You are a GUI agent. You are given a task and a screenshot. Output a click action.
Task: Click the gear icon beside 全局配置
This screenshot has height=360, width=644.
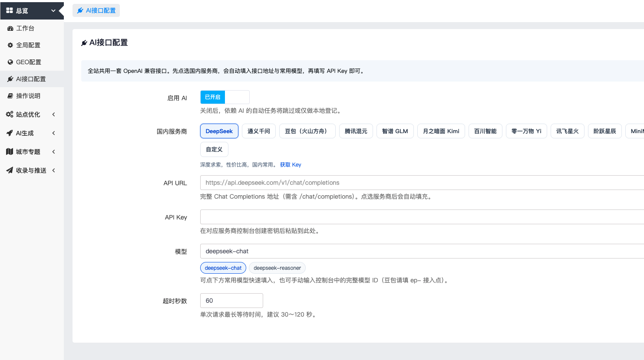coord(10,45)
